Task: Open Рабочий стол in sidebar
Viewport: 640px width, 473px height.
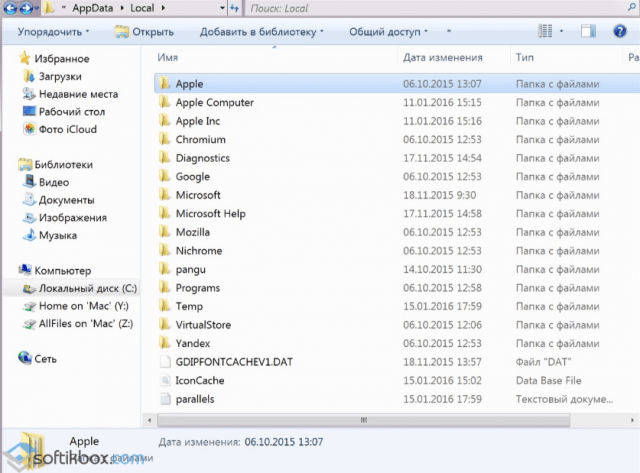Action: [64, 112]
